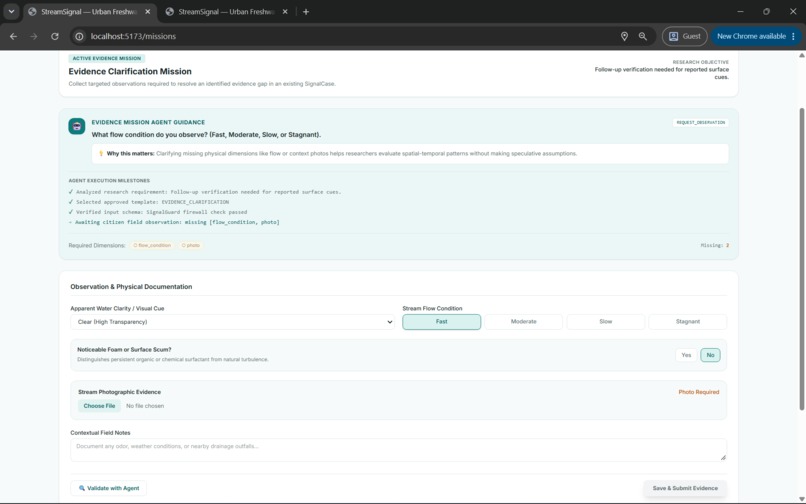Close the second StreamSignal tab
This screenshot has height=504, width=806.
pyautogui.click(x=285, y=12)
